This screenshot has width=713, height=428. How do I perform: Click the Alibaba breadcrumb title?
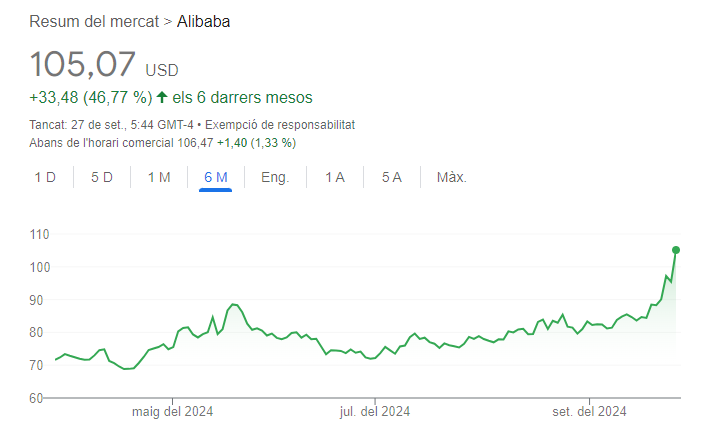point(203,21)
